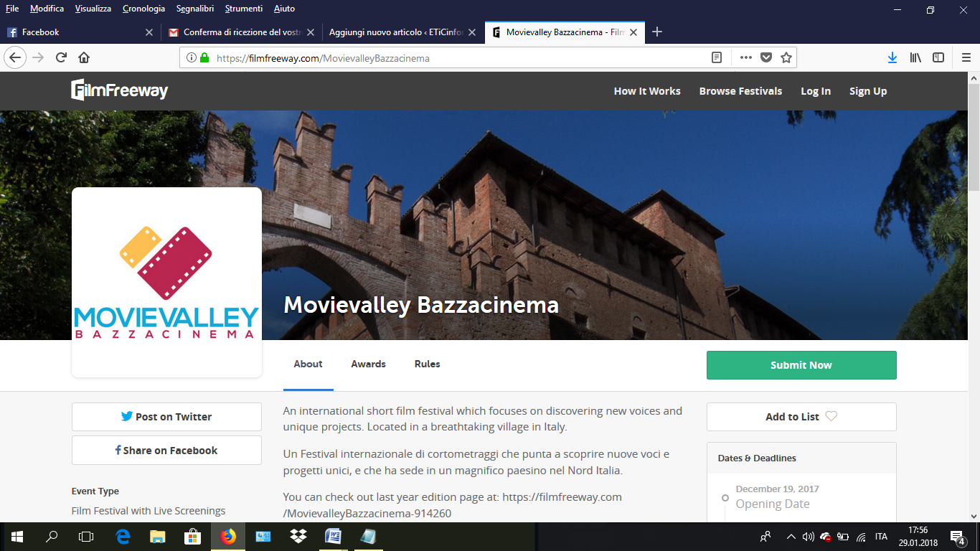The image size is (980, 551).
Task: Open Word from the taskbar
Action: pyautogui.click(x=333, y=537)
